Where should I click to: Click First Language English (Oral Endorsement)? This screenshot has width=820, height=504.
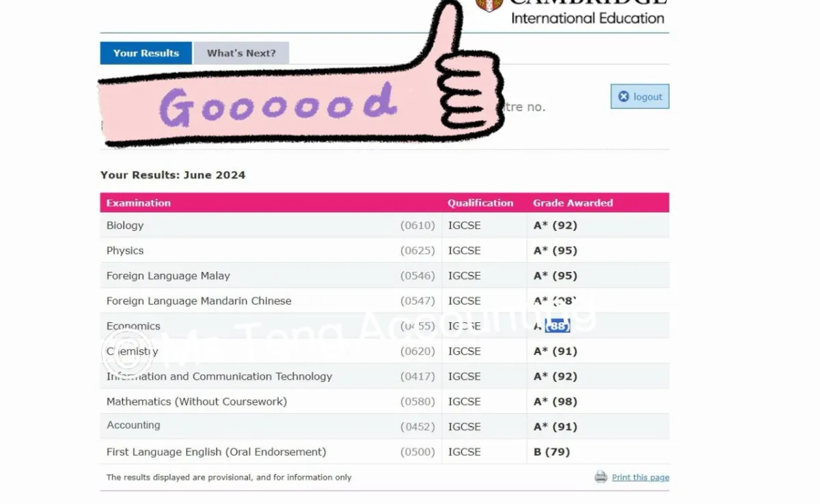(216, 452)
